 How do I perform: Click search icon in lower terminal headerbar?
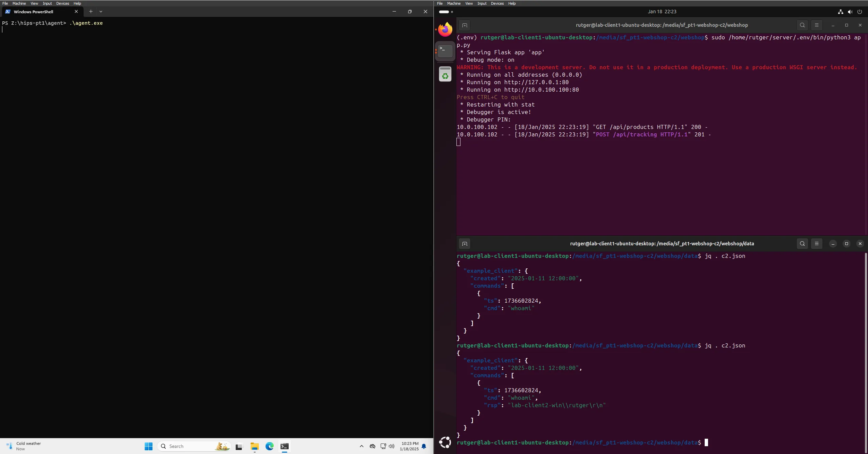(802, 244)
